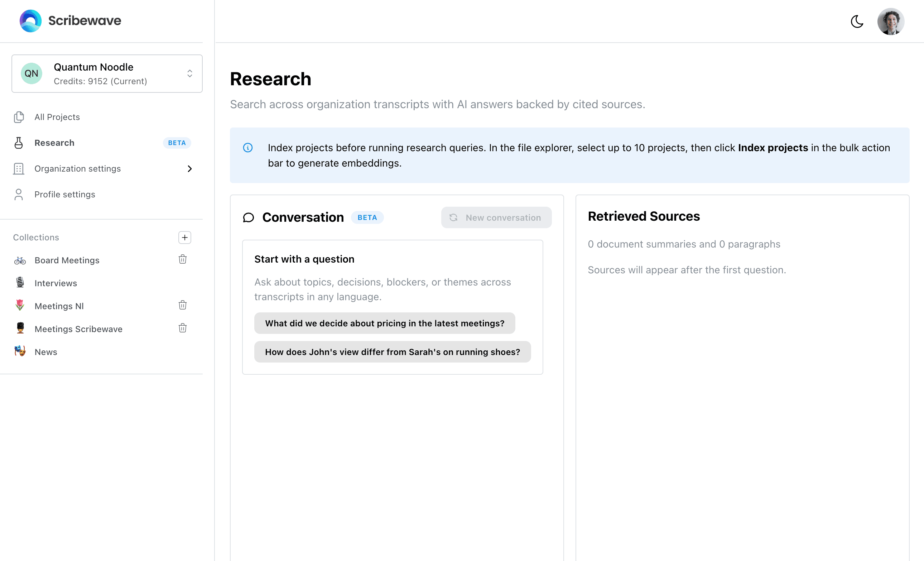Open Organization settings via building icon
Viewport: 924px width, 561px height.
pyautogui.click(x=19, y=168)
